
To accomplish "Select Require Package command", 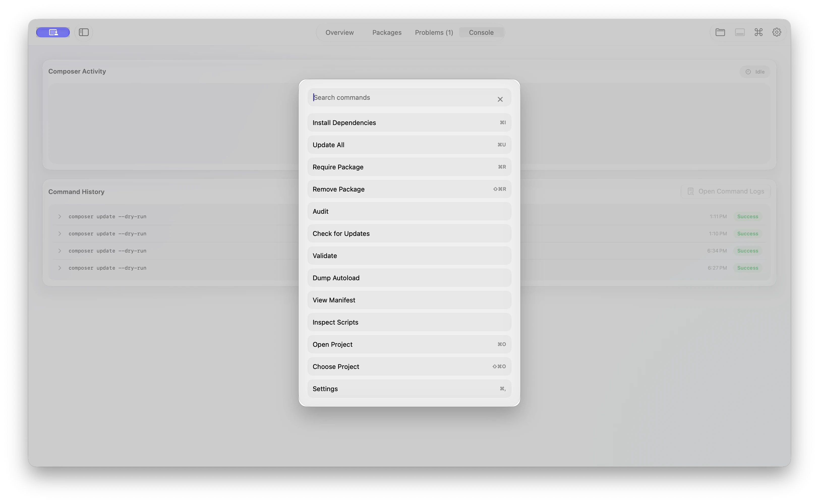I will click(409, 167).
